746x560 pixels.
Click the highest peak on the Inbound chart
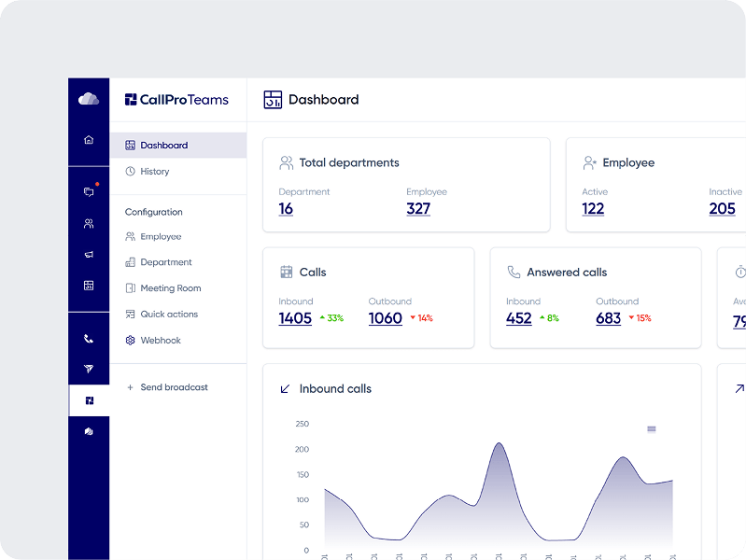(499, 444)
